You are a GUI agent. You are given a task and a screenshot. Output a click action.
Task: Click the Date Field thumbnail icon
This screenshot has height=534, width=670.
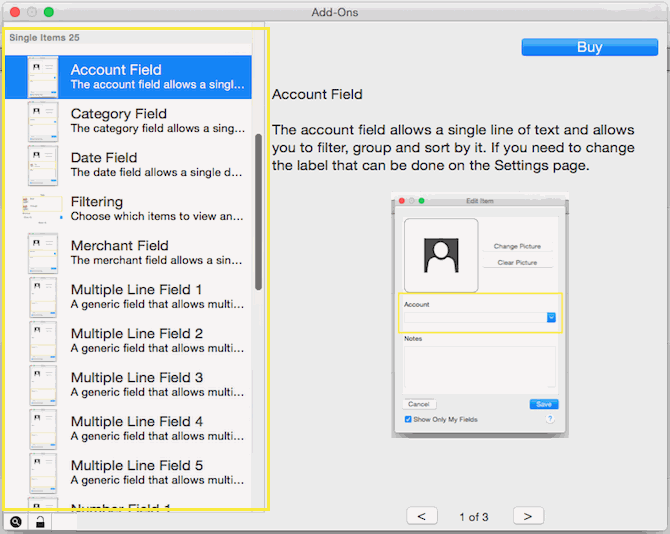(43, 165)
